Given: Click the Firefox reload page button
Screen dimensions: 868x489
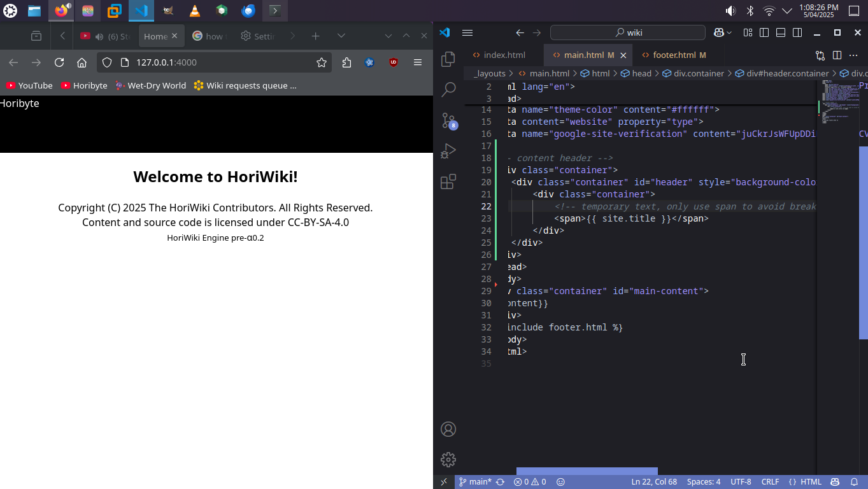Looking at the screenshot, I should [x=59, y=62].
